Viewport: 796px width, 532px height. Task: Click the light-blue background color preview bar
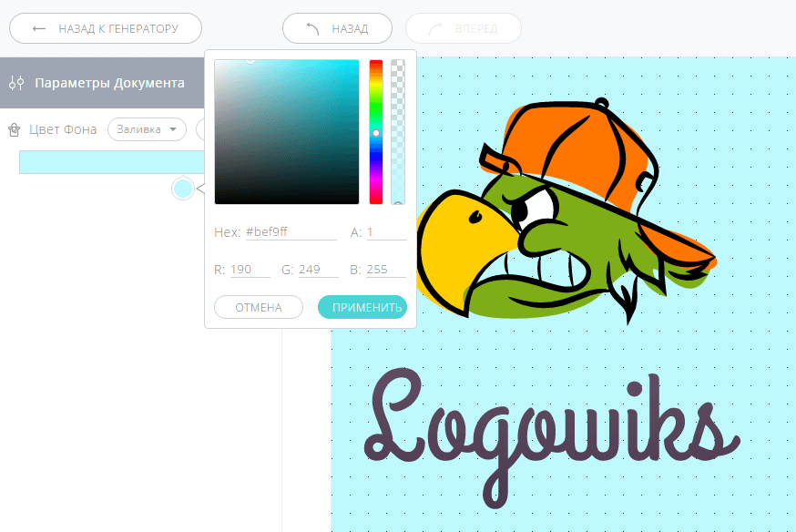(x=109, y=162)
